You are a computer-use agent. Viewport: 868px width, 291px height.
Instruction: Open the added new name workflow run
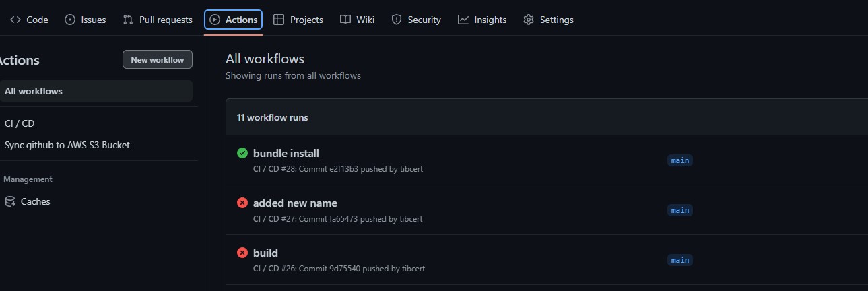click(295, 203)
